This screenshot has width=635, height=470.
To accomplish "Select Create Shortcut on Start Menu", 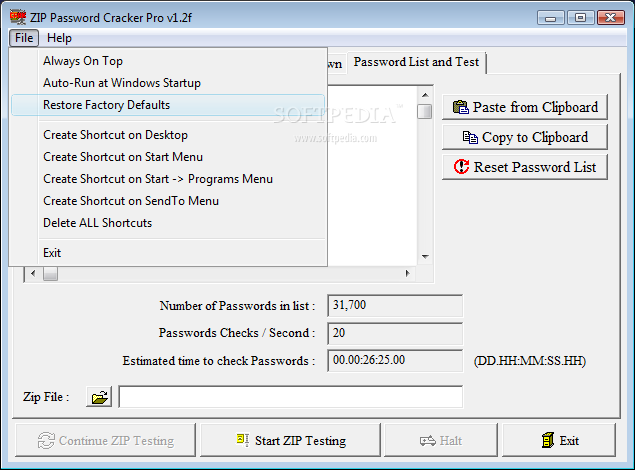I will point(168,157).
